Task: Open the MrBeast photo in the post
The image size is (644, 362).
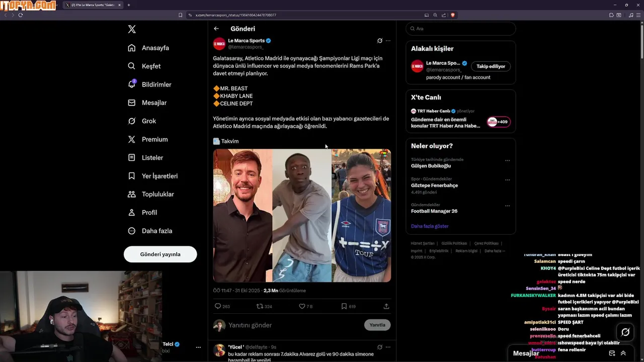Action: click(243, 215)
